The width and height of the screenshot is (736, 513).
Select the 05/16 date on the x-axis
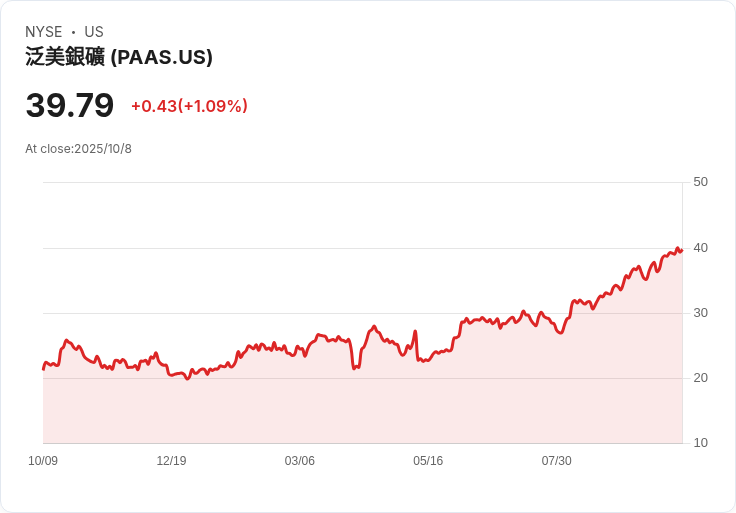tap(428, 461)
